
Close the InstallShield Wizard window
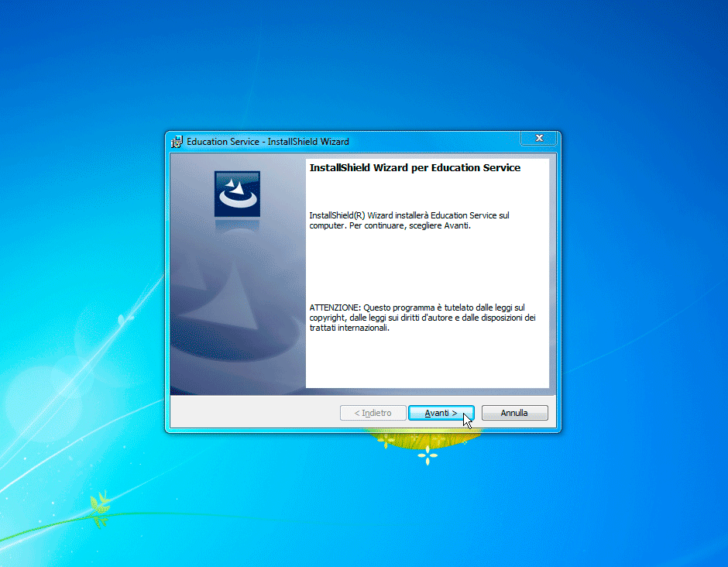pyautogui.click(x=539, y=139)
